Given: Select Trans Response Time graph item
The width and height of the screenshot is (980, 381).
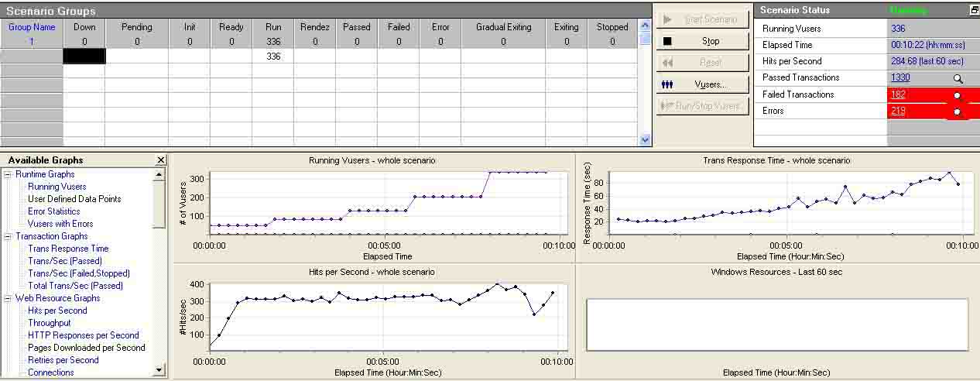Looking at the screenshot, I should (68, 249).
